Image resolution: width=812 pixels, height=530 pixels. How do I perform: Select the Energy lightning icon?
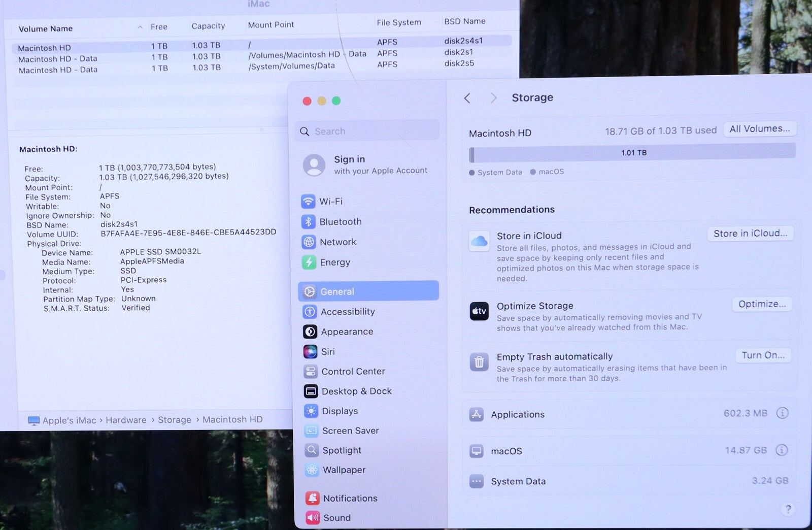(x=309, y=262)
